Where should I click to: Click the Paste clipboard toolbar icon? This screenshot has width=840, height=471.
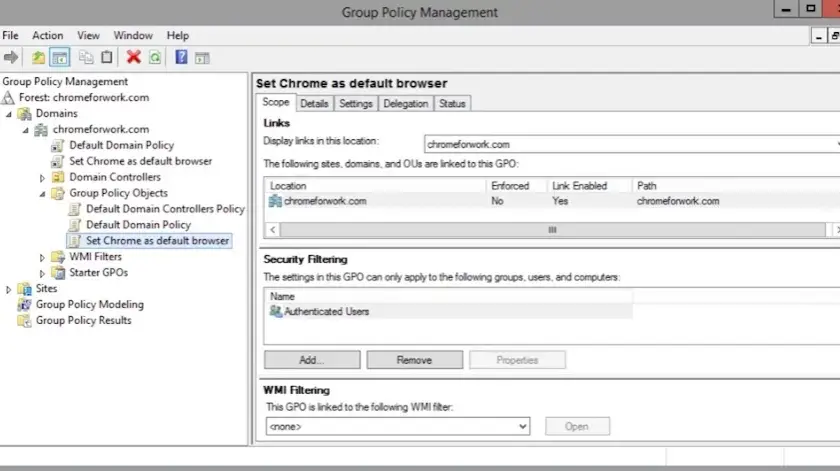pos(107,57)
